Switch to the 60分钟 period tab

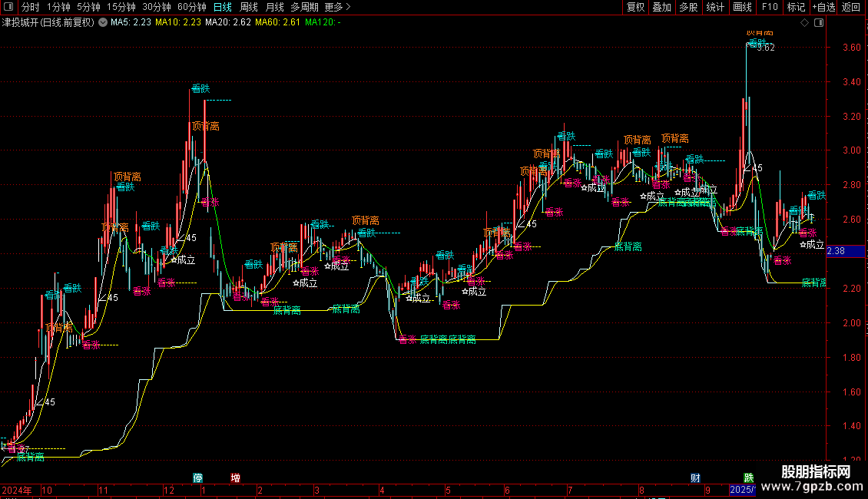coord(192,7)
